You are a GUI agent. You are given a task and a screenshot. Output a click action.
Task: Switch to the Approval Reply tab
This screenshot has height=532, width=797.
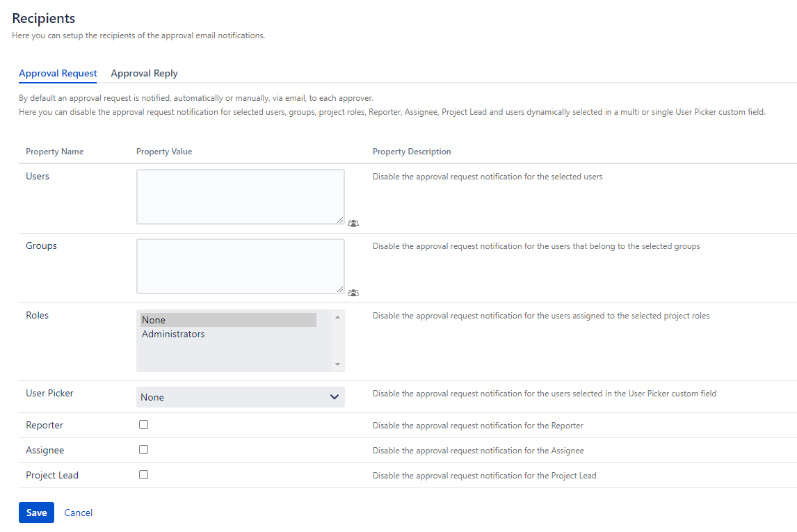pyautogui.click(x=144, y=73)
